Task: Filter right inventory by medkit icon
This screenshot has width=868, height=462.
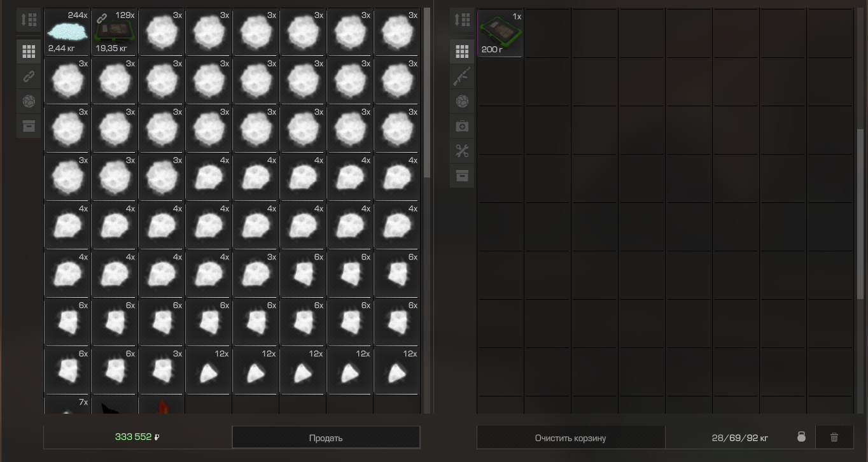Action: (x=462, y=126)
